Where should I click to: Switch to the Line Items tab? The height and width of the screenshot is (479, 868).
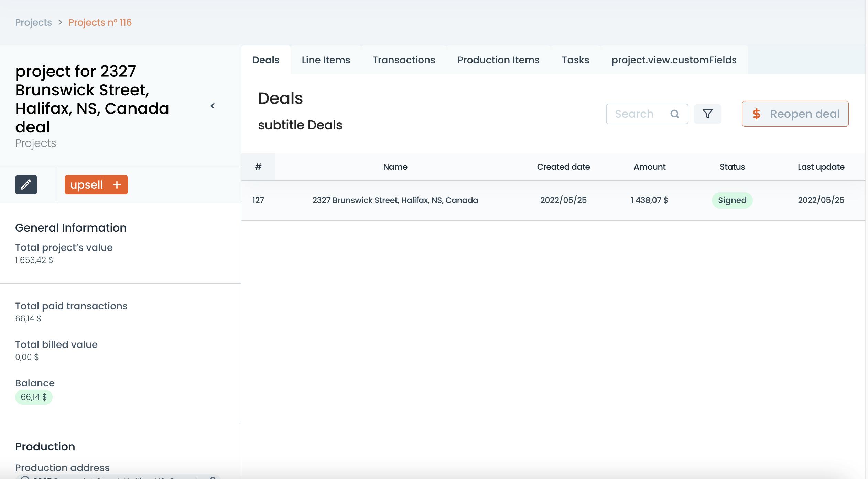tap(326, 60)
